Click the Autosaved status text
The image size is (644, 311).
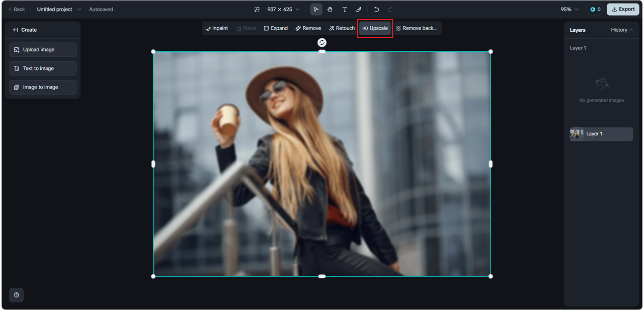pyautogui.click(x=101, y=9)
